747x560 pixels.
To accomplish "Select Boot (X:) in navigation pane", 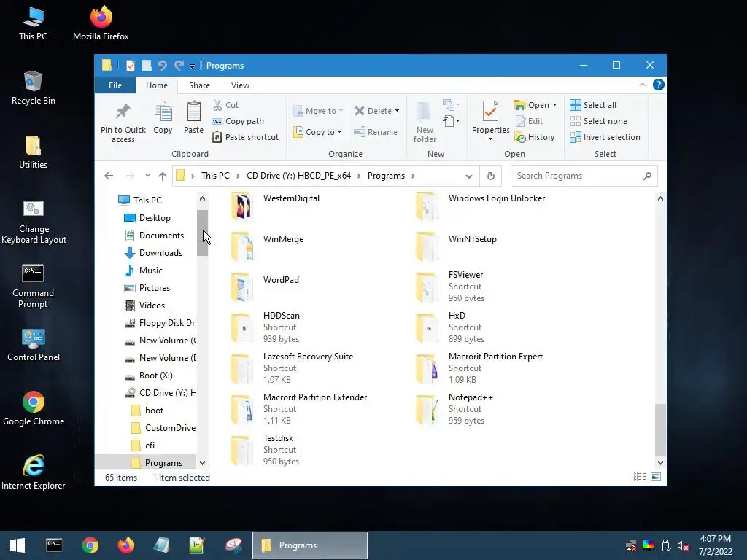I will click(x=156, y=376).
